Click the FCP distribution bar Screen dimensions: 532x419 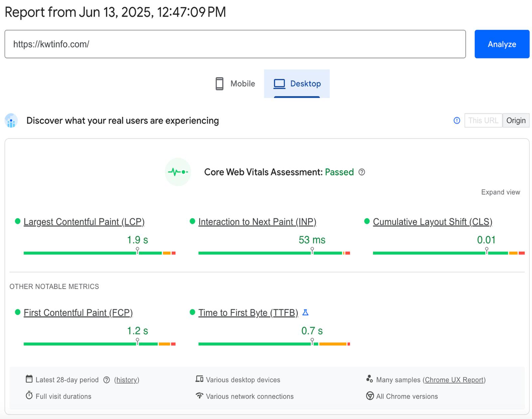tap(99, 344)
